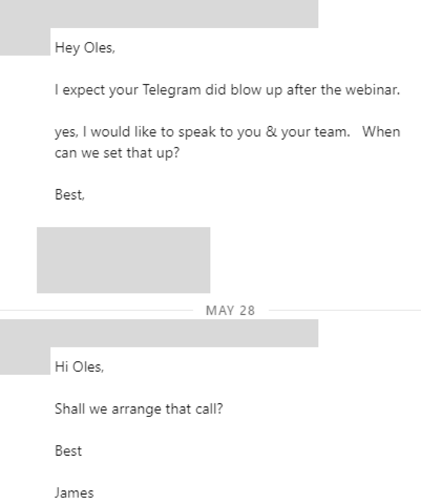Click the word "When" ending the line

[x=381, y=132]
